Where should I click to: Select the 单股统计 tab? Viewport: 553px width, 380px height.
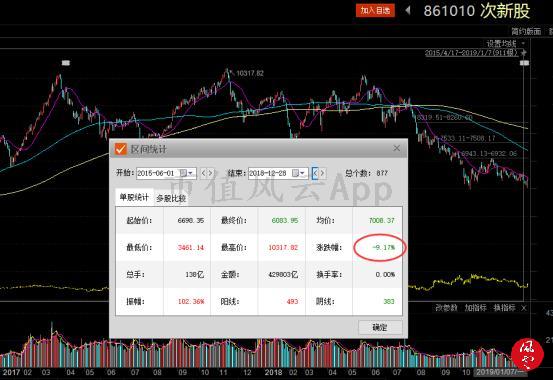(x=134, y=197)
